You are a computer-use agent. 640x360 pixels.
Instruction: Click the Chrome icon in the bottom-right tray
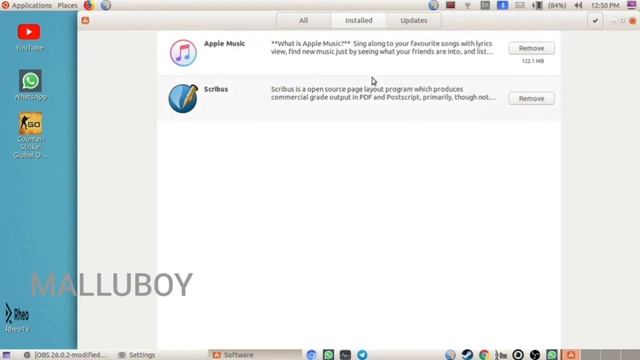(484, 355)
